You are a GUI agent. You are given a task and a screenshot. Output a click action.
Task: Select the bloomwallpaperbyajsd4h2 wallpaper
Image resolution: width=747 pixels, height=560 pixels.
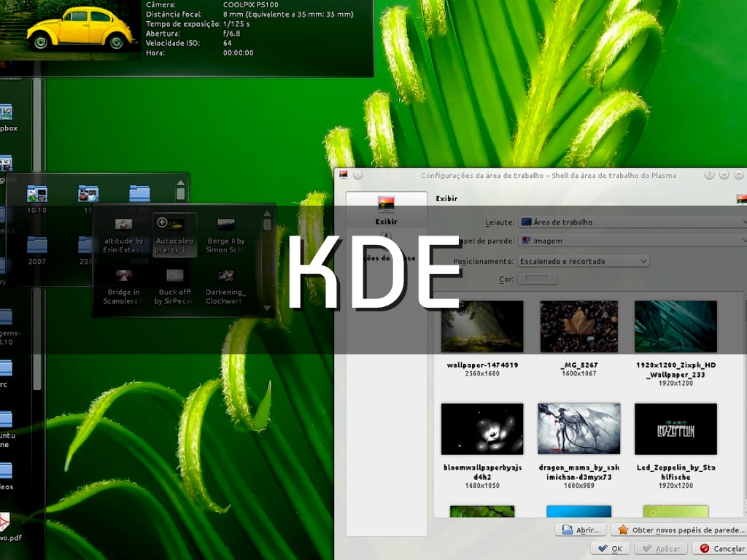[x=482, y=429]
